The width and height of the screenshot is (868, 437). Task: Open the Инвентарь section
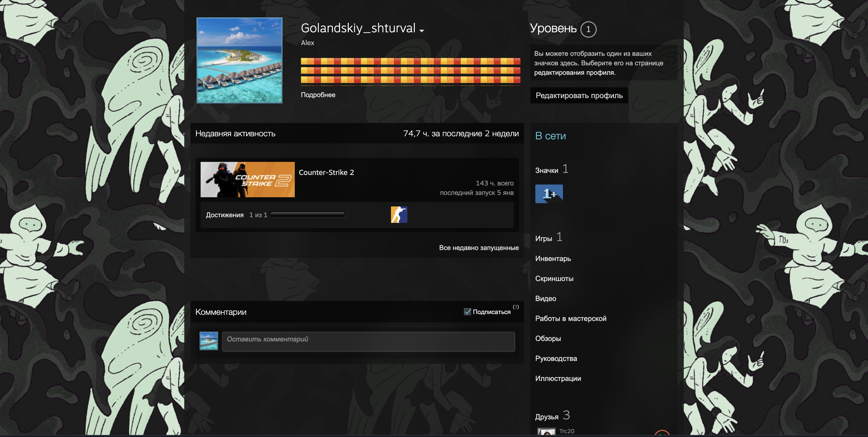(553, 259)
